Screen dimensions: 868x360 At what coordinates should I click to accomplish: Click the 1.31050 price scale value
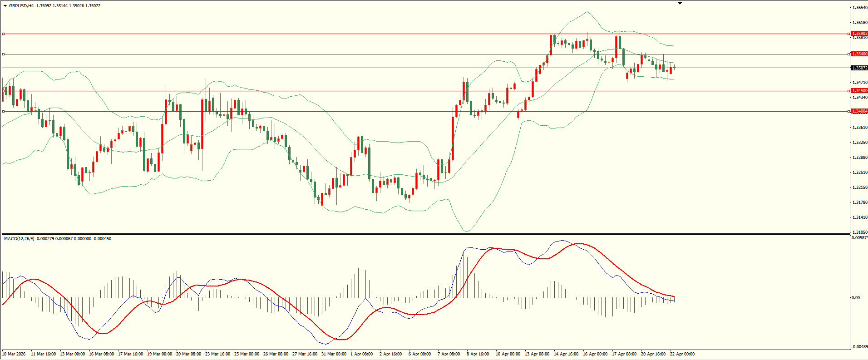point(860,232)
